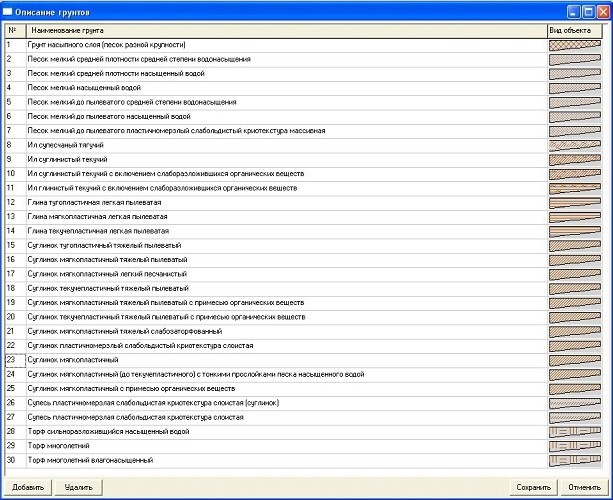Click row number 23 cell
The width and height of the screenshot is (613, 500).
[x=11, y=359]
